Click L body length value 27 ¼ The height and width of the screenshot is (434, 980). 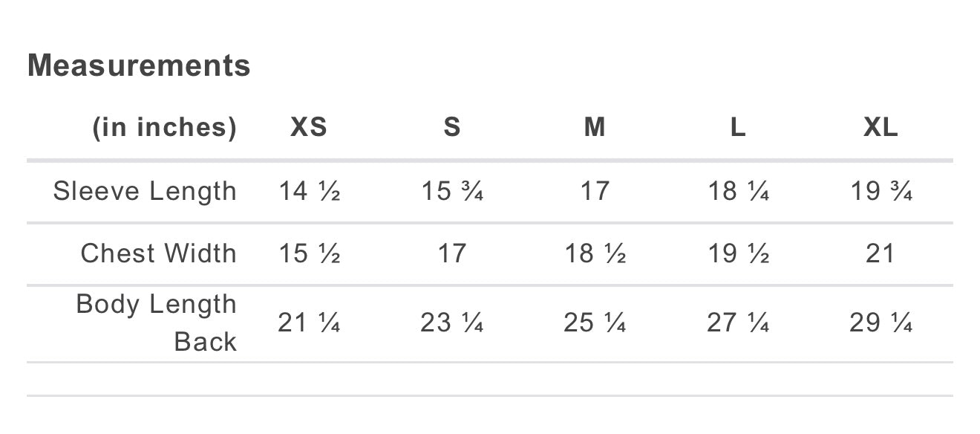coord(738,323)
